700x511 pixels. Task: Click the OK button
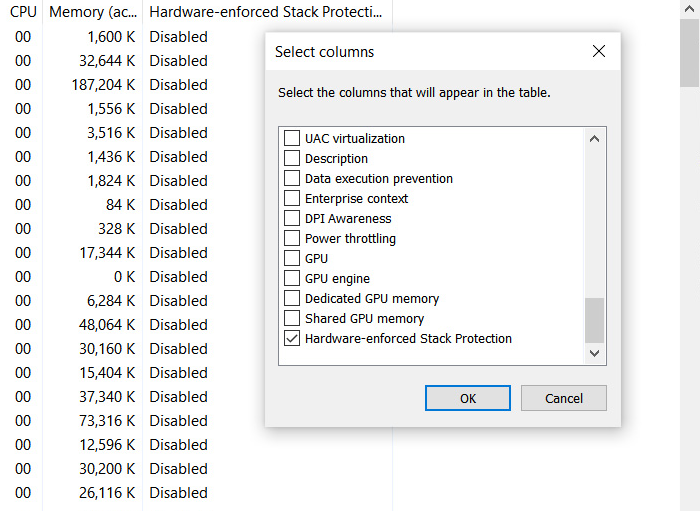pyautogui.click(x=467, y=398)
